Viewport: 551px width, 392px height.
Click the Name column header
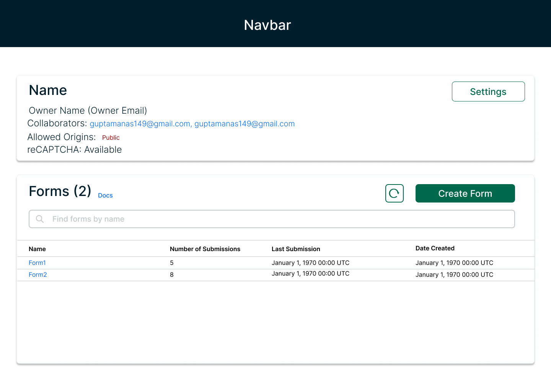(37, 249)
